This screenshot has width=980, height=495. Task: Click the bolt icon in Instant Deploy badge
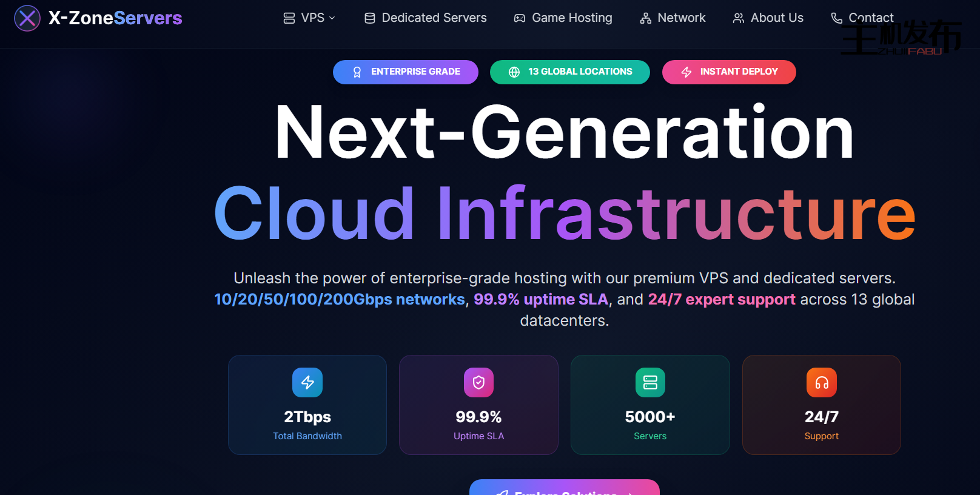(686, 72)
